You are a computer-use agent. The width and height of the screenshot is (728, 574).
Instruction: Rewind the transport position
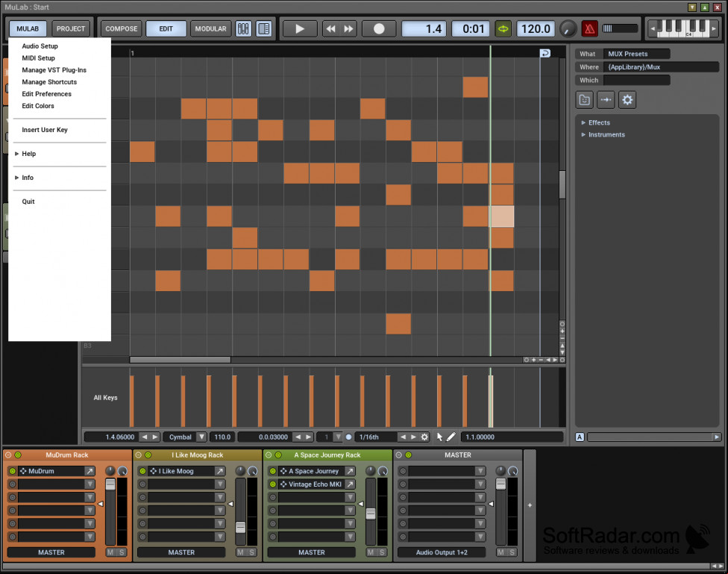(x=330, y=29)
